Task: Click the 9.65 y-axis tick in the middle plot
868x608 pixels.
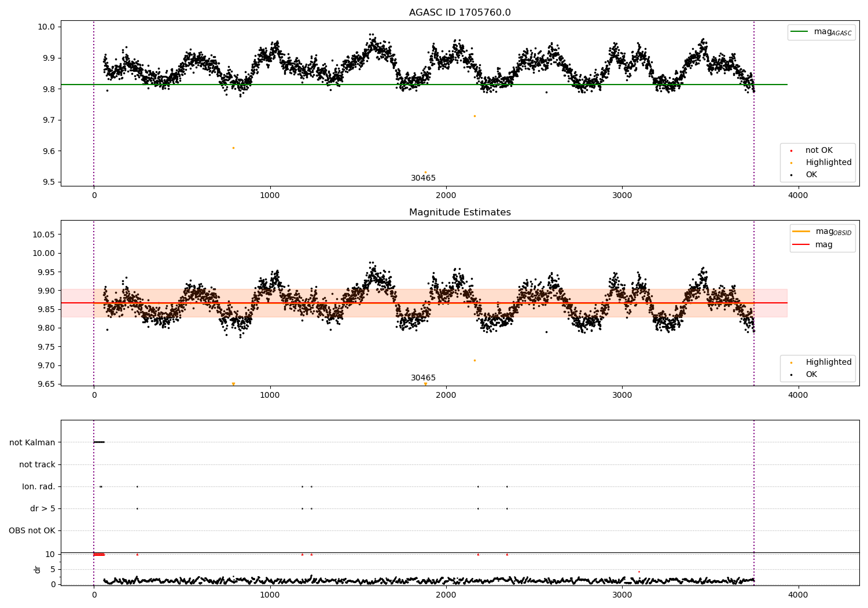Action: point(46,384)
